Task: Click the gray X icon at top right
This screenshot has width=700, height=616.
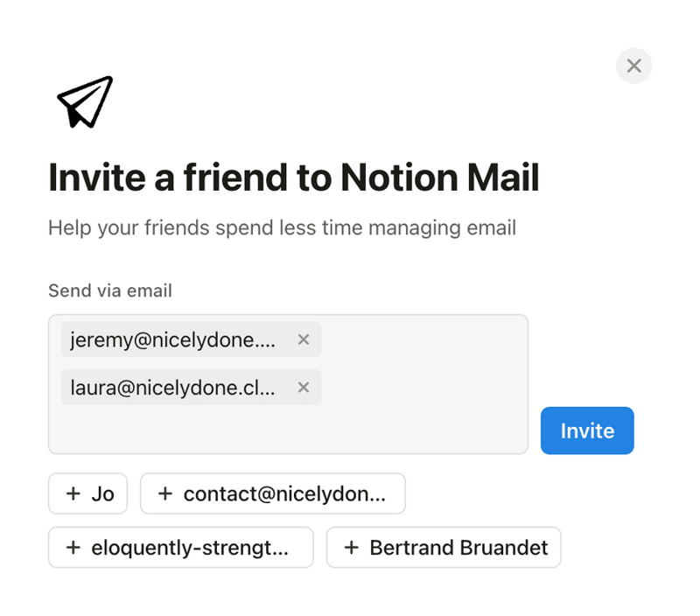Action: coord(633,66)
